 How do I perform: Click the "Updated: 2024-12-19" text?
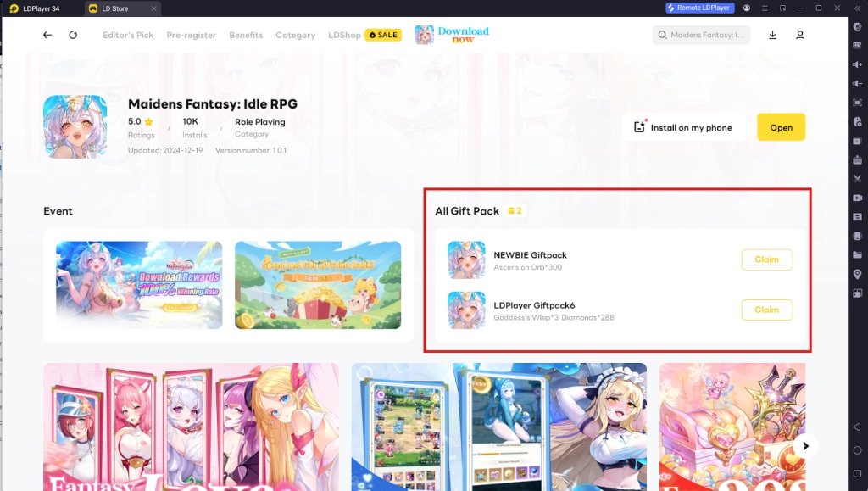[165, 150]
